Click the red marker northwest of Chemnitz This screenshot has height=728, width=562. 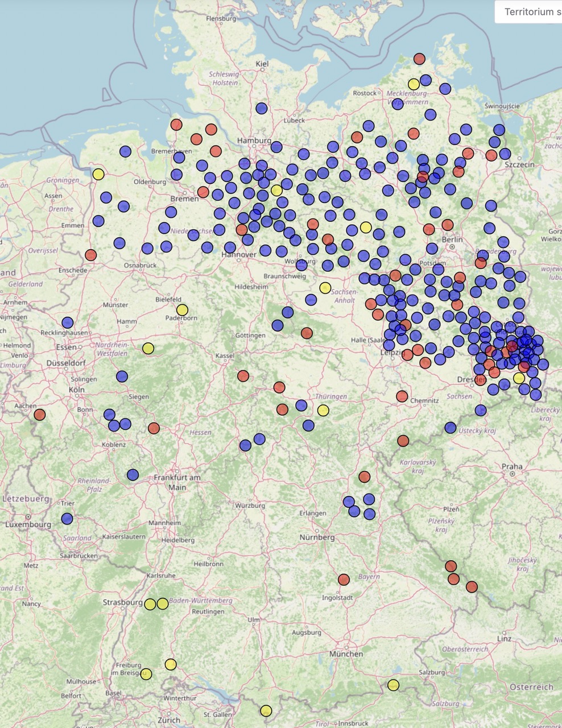402,396
